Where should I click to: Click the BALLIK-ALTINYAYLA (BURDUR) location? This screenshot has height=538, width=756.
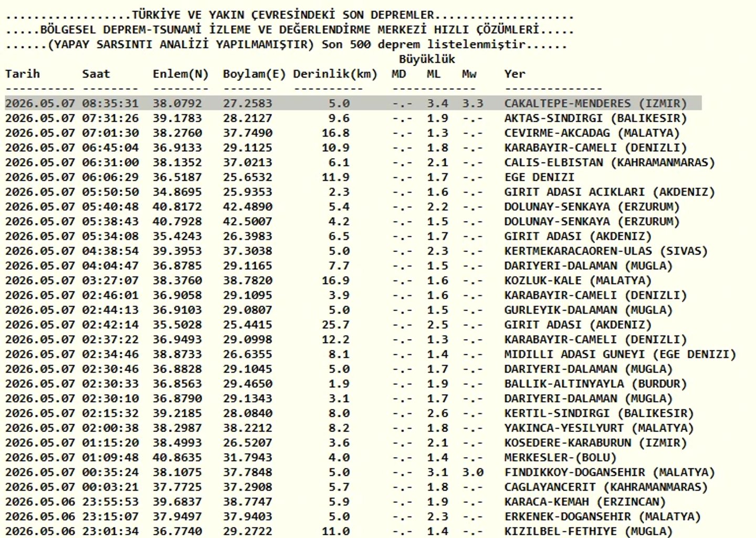point(595,384)
